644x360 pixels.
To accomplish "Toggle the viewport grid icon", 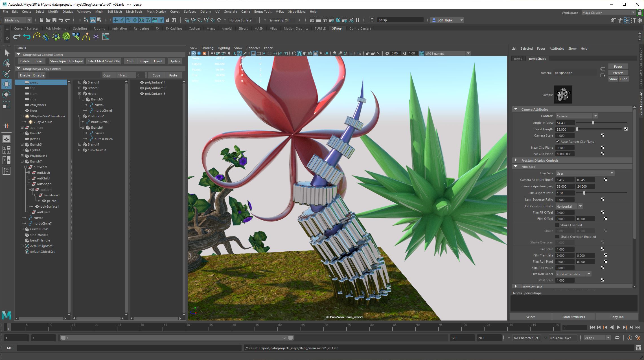I will coord(253,53).
